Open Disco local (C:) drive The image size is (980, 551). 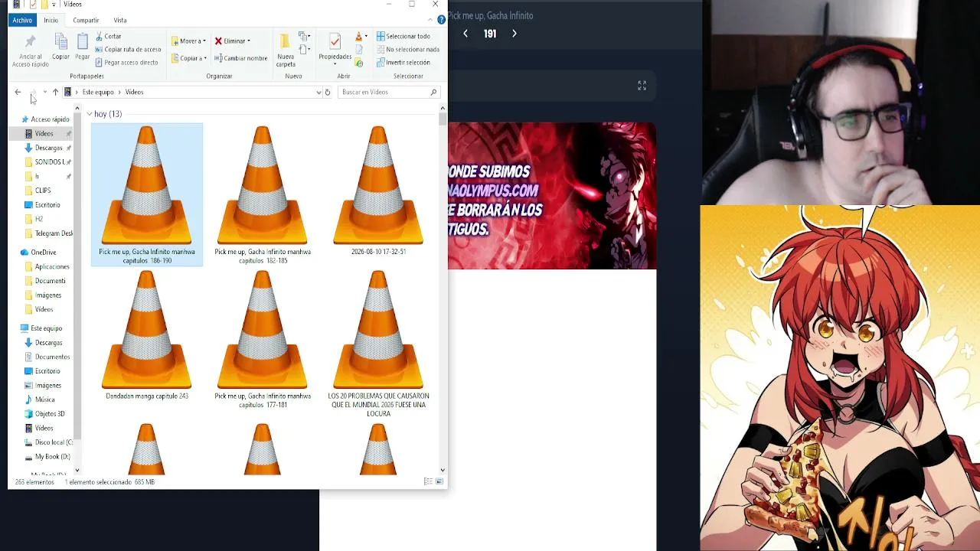pos(48,442)
